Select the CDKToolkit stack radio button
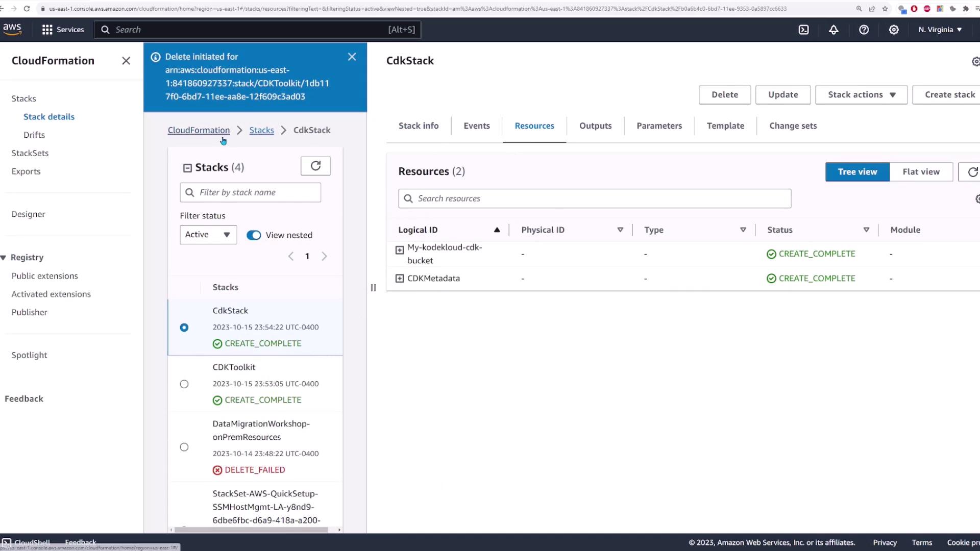The height and width of the screenshot is (551, 980). pyautogui.click(x=184, y=384)
